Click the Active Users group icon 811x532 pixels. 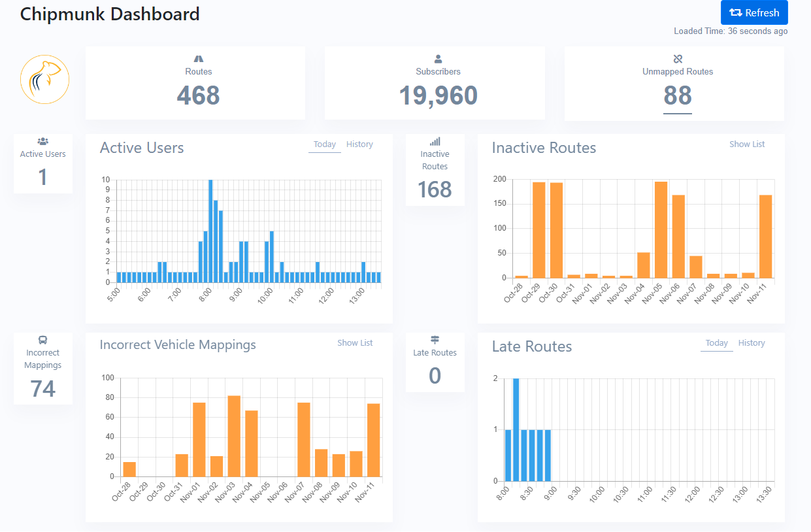point(42,141)
